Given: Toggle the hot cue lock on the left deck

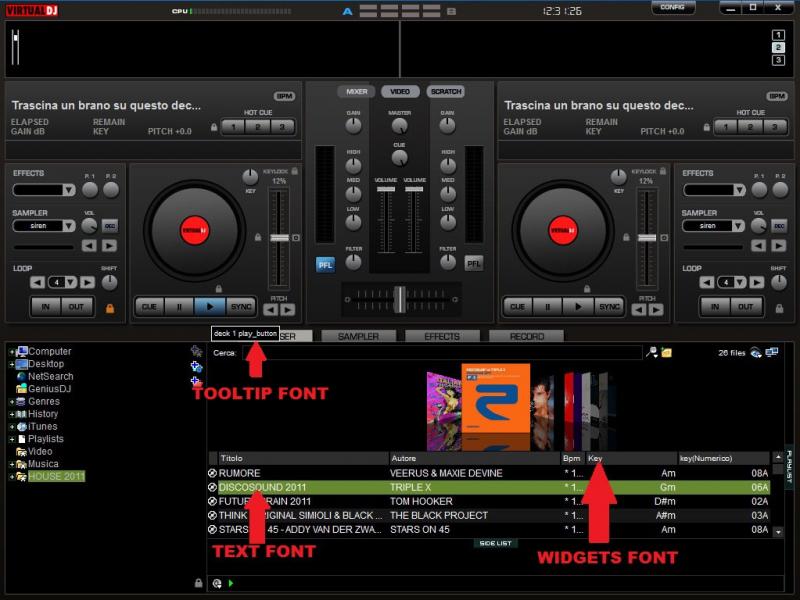Looking at the screenshot, I should 214,127.
